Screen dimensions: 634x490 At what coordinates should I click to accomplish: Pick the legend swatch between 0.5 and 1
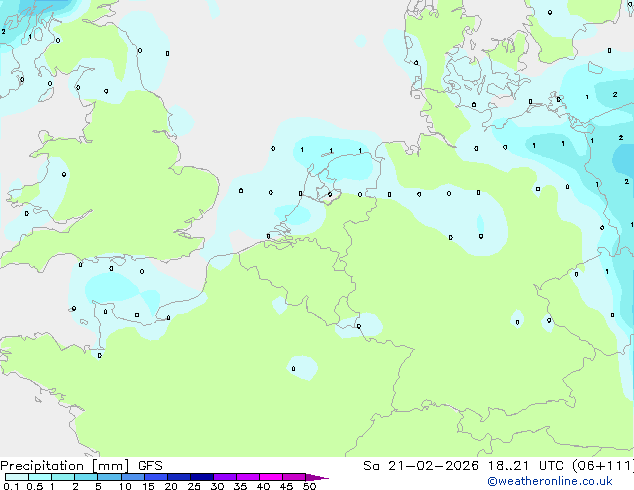click(x=40, y=477)
